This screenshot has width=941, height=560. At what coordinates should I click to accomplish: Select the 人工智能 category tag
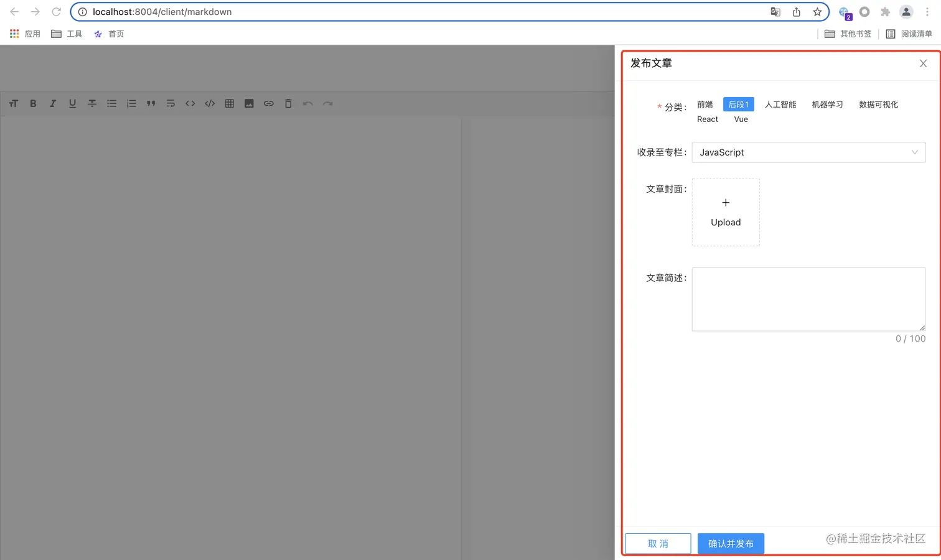(780, 105)
